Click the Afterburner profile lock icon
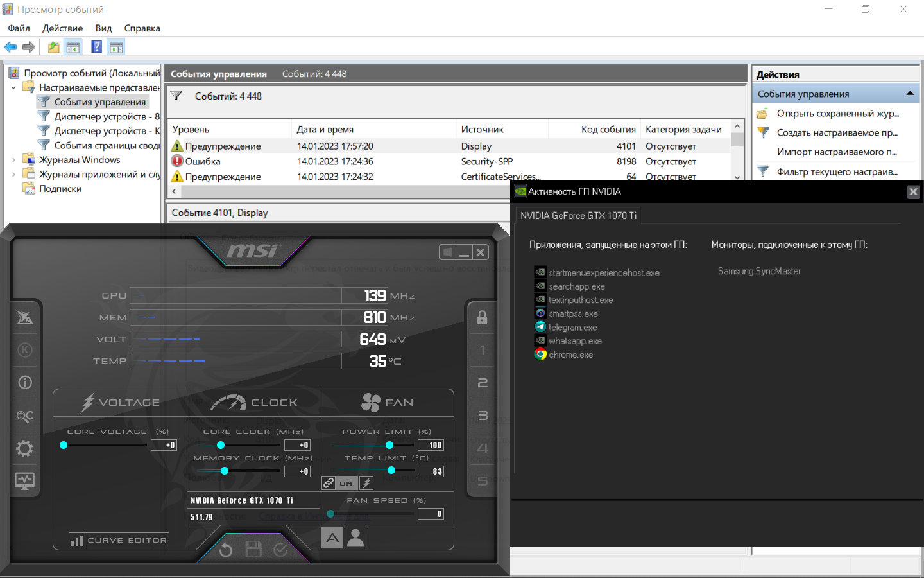This screenshot has height=578, width=924. [483, 317]
